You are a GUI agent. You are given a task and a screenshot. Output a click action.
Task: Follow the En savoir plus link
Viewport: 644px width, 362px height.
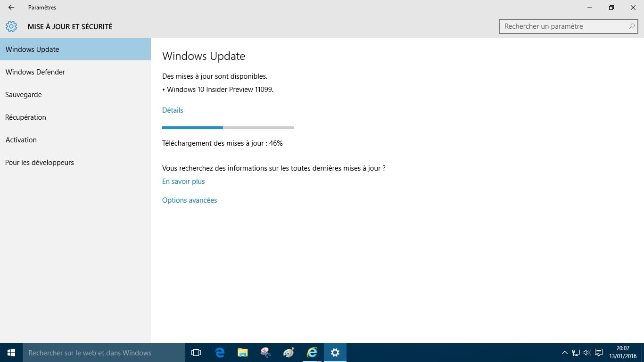[x=183, y=181]
